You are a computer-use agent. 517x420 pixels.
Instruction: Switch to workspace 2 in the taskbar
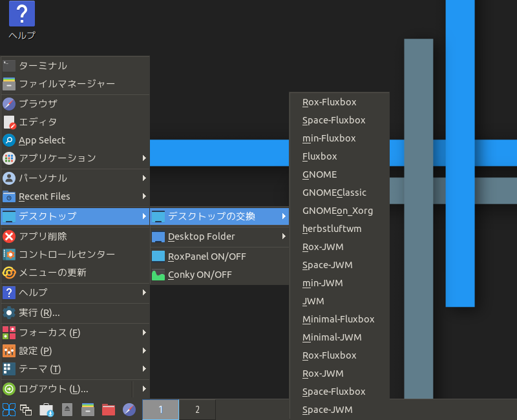tap(198, 410)
